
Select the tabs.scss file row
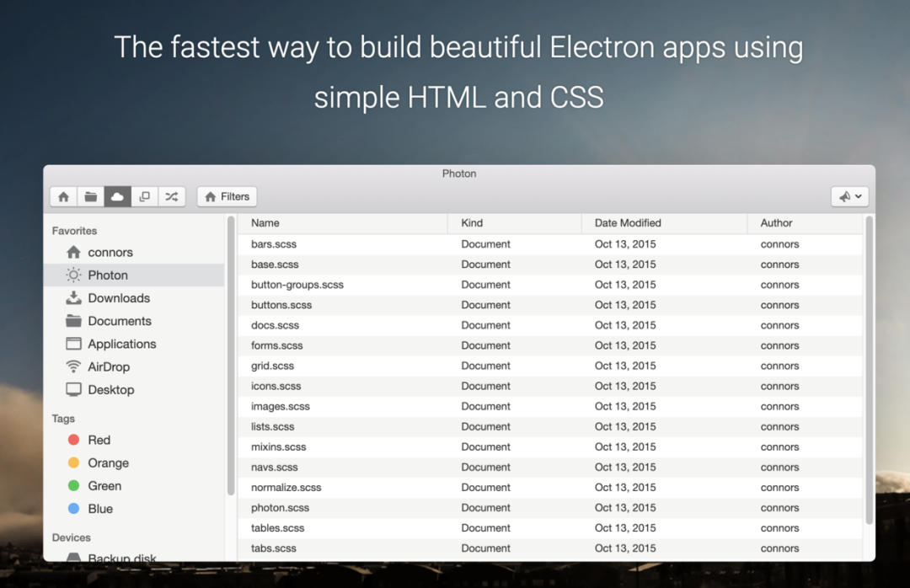coord(549,548)
